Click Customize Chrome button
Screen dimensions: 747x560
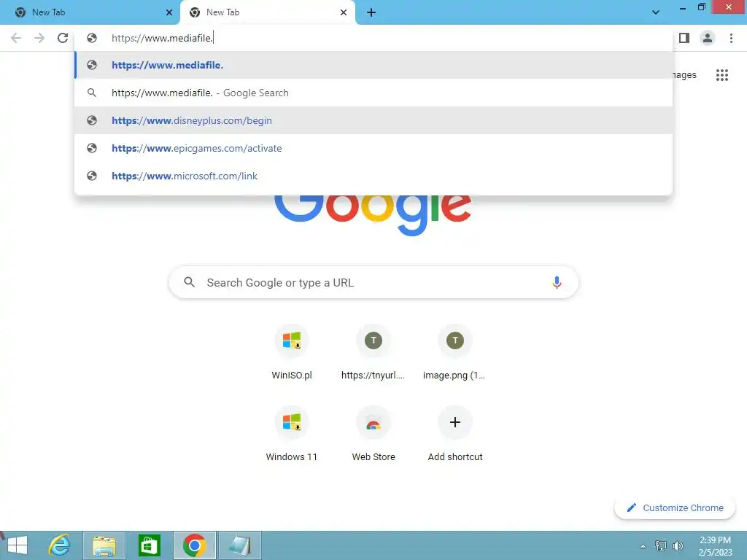click(675, 507)
